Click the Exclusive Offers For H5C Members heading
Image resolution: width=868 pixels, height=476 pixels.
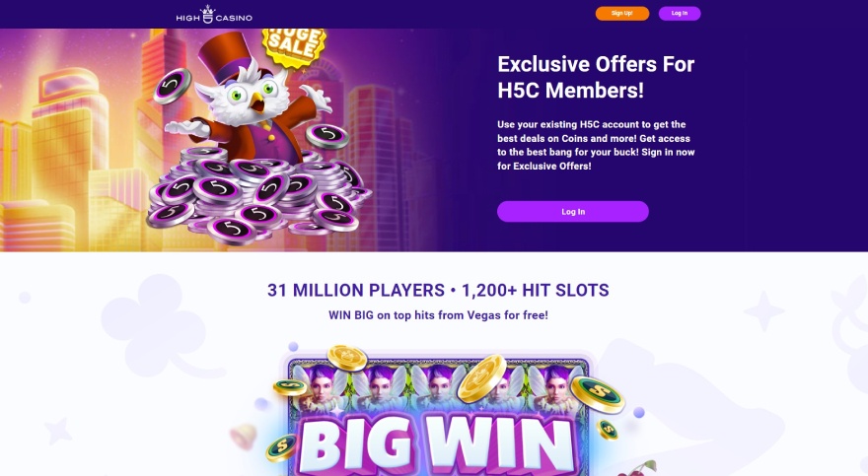pos(596,77)
